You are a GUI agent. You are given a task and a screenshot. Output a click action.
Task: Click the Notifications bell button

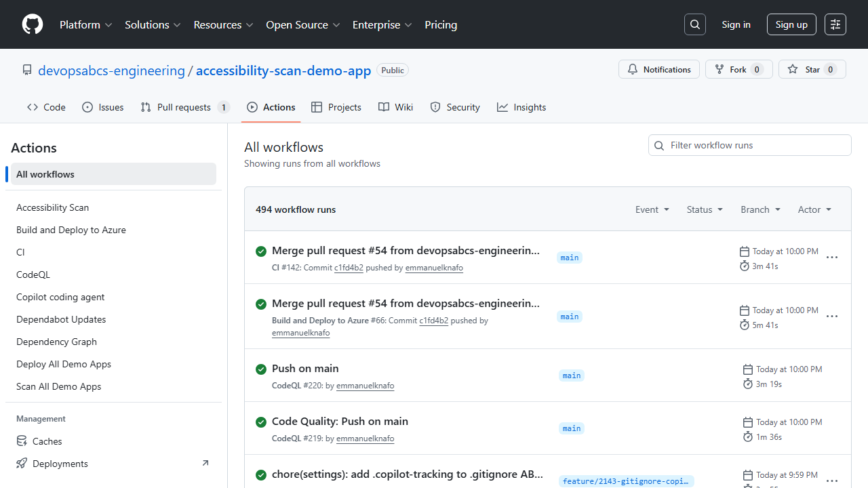pyautogui.click(x=658, y=69)
